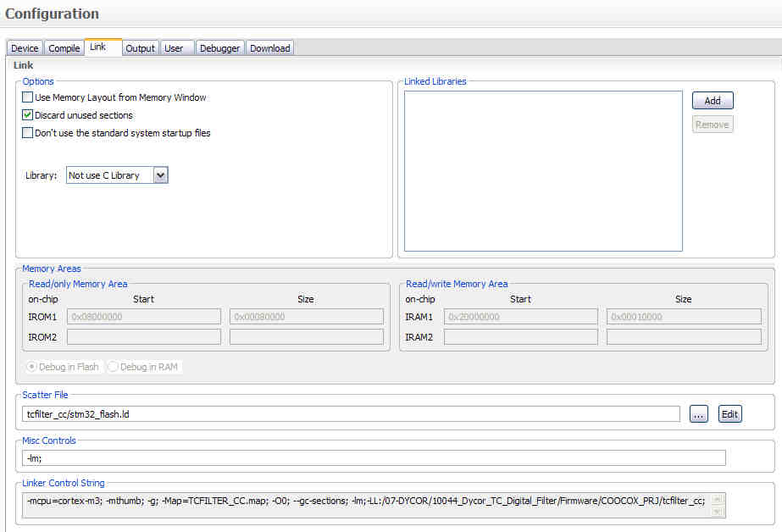
Task: Open the Compile settings tab
Action: [x=64, y=47]
